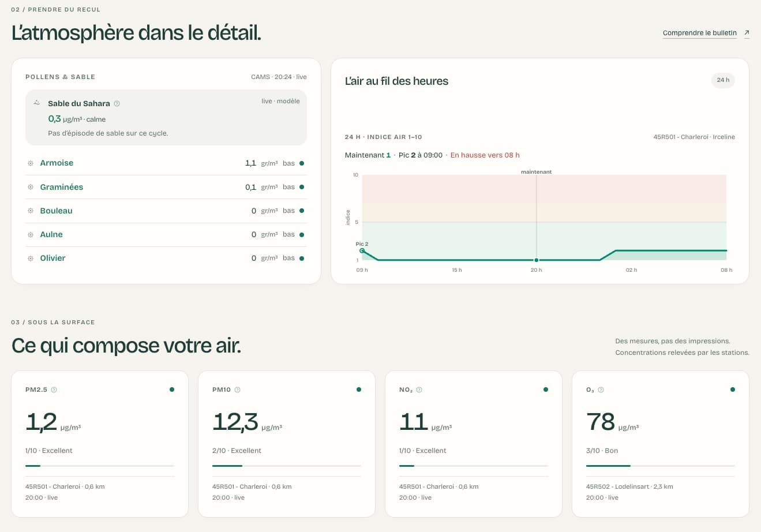Click the 'Pic 2 à 09:00' text
The width and height of the screenshot is (761, 532).
click(421, 155)
